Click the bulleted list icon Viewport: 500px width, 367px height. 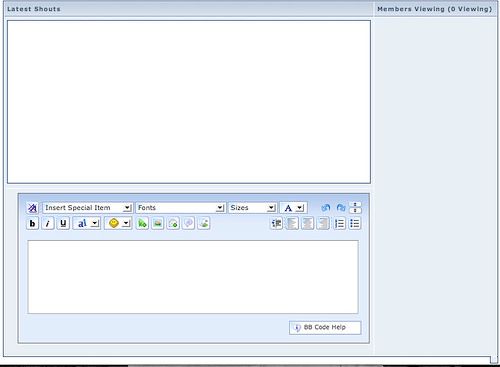tap(355, 223)
